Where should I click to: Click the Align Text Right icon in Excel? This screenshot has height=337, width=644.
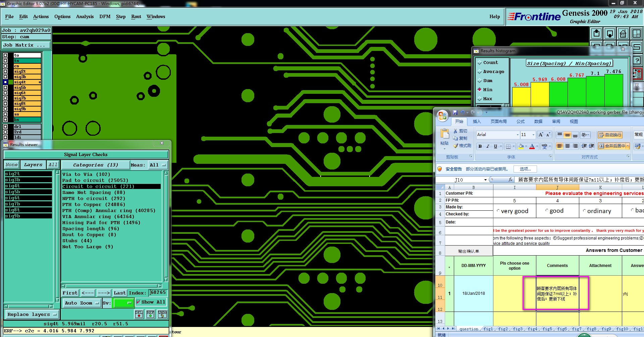(575, 146)
